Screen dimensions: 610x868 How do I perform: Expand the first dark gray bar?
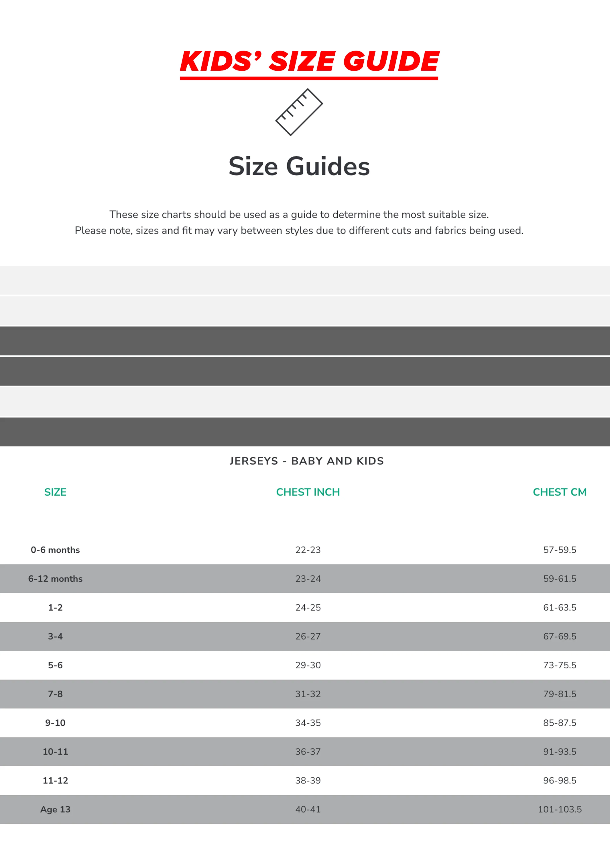305,341
